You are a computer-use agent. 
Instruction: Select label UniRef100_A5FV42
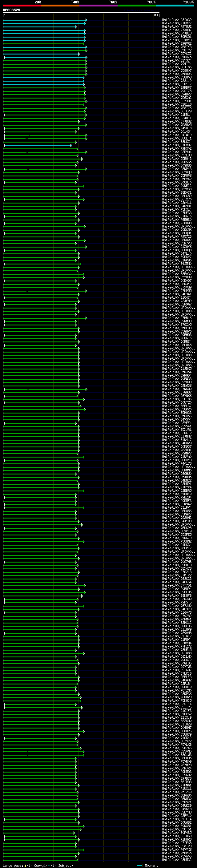177,179
